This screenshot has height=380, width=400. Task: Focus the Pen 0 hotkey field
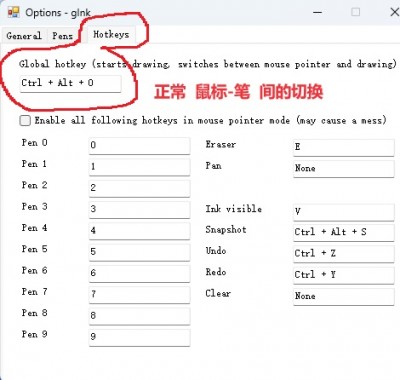[x=139, y=146]
